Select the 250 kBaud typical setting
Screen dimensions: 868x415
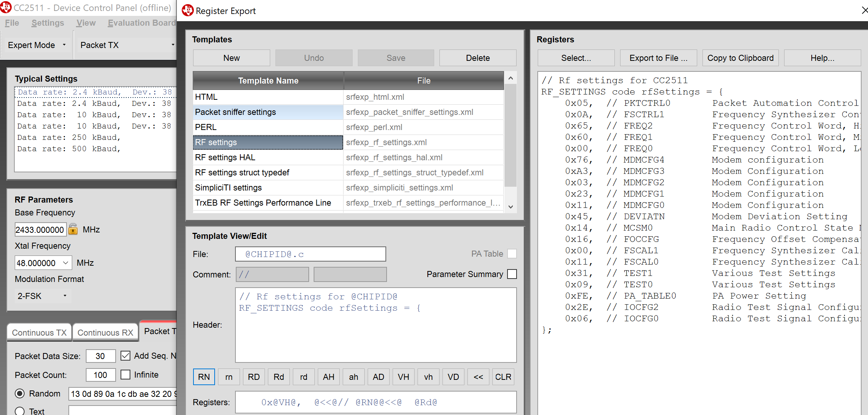96,138
